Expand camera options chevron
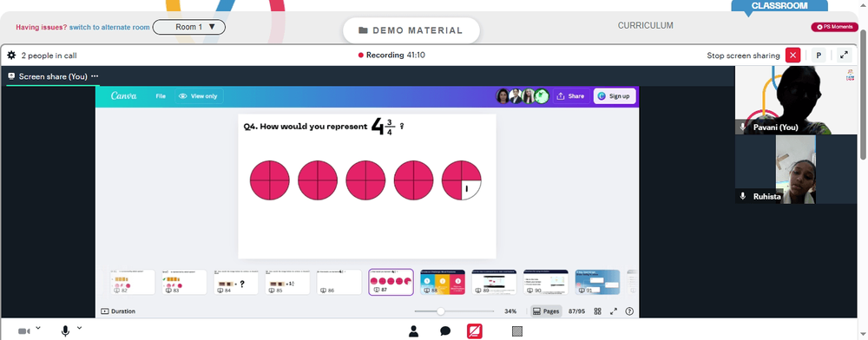The image size is (868, 340). point(38,329)
